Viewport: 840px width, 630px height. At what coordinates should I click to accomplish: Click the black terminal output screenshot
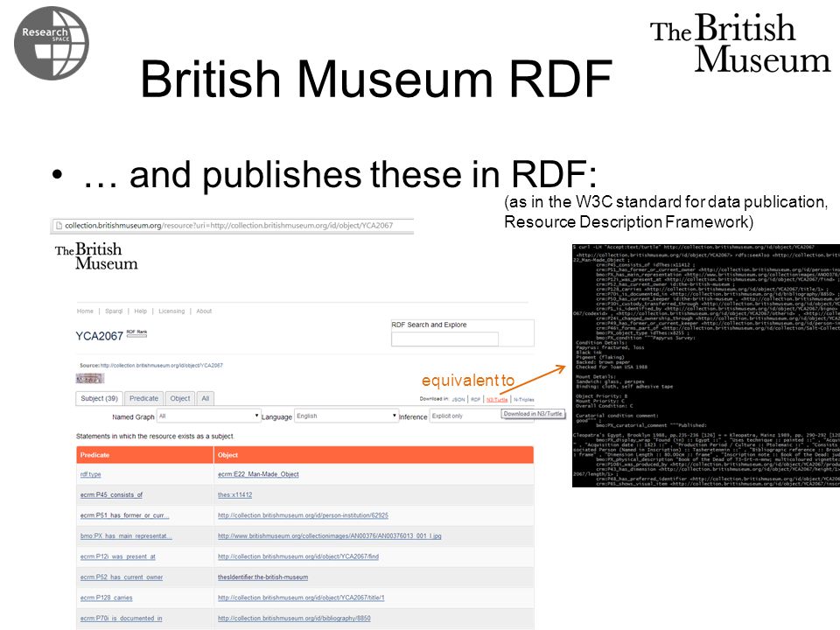706,366
